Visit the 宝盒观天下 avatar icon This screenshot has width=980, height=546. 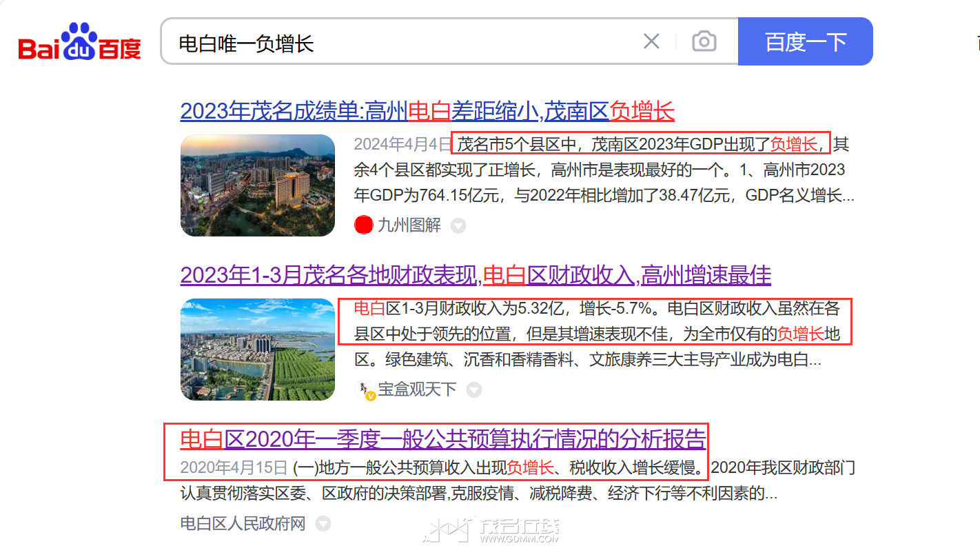[x=364, y=390]
